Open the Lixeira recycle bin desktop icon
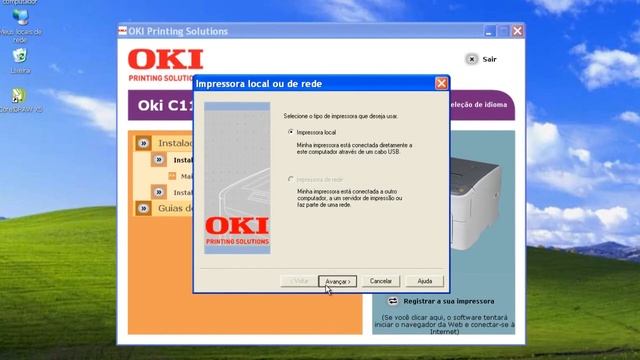This screenshot has height=360, width=640. pyautogui.click(x=20, y=56)
